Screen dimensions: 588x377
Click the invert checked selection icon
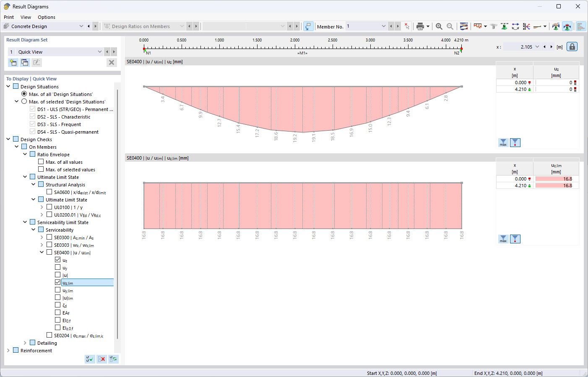pyautogui.click(x=113, y=359)
